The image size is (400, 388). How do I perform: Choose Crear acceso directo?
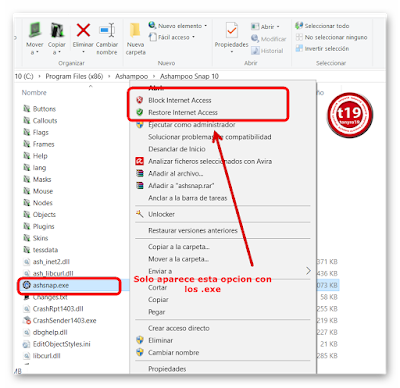pos(179,328)
